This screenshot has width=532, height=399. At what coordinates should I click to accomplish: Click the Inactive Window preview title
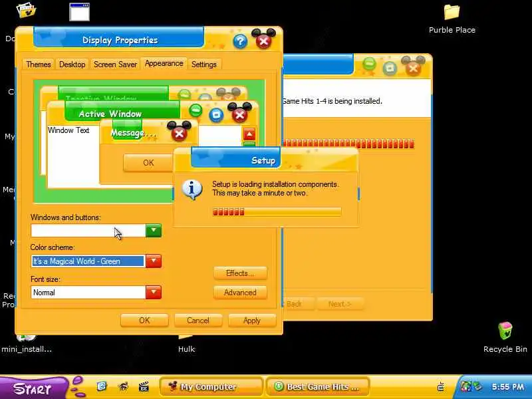101,98
